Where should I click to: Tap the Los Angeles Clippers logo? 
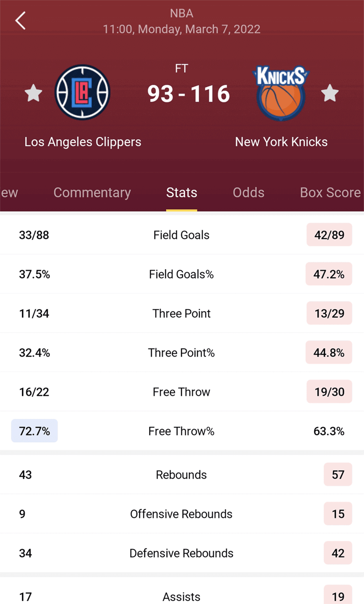pyautogui.click(x=82, y=92)
